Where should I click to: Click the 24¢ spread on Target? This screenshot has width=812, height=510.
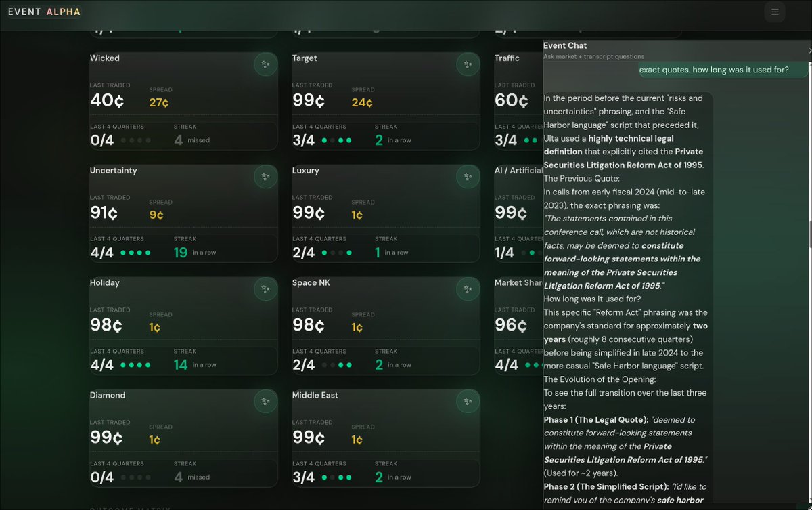click(x=362, y=103)
